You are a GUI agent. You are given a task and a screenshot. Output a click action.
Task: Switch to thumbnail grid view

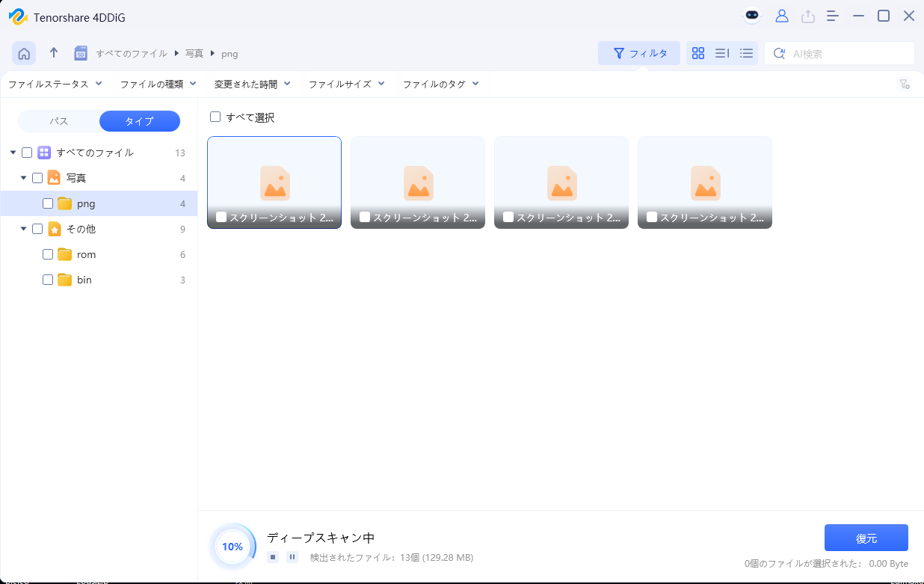click(698, 53)
